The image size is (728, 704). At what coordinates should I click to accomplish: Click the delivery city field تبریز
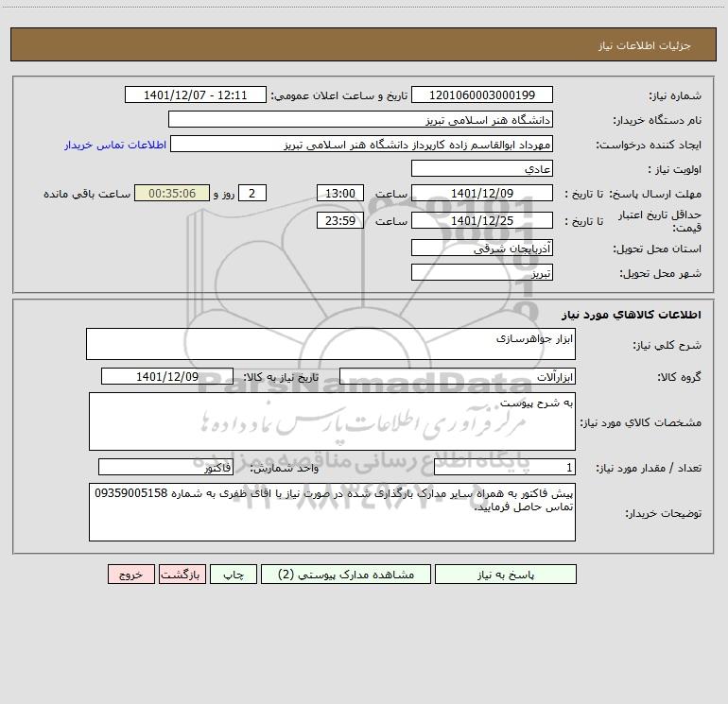[x=482, y=272]
